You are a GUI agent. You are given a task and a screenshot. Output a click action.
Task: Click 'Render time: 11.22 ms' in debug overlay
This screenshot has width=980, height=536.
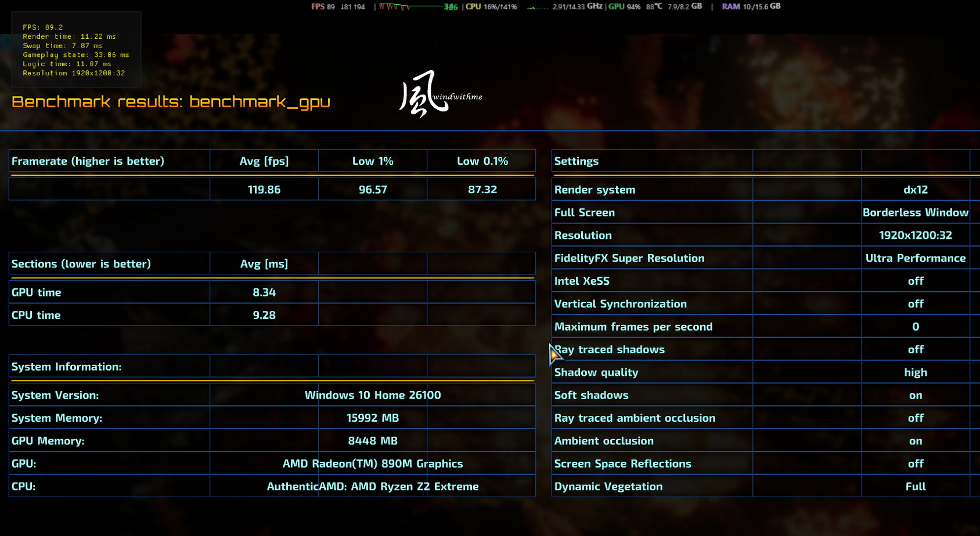pyautogui.click(x=69, y=37)
